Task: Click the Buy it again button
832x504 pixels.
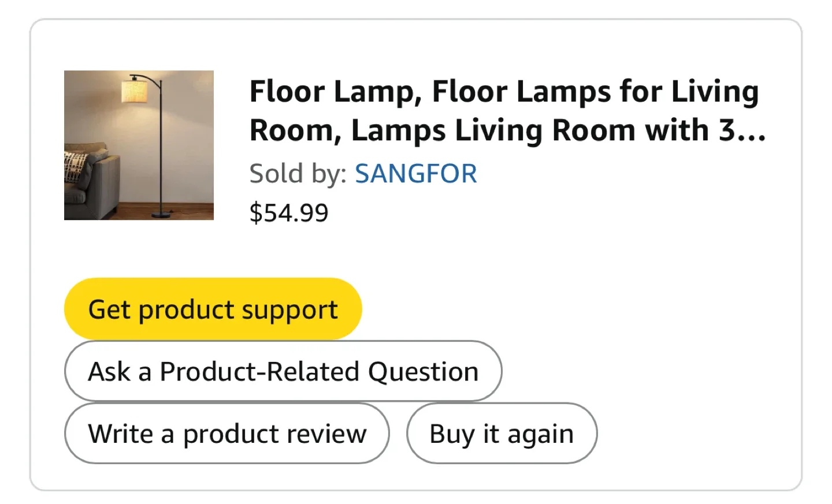Action: [502, 434]
